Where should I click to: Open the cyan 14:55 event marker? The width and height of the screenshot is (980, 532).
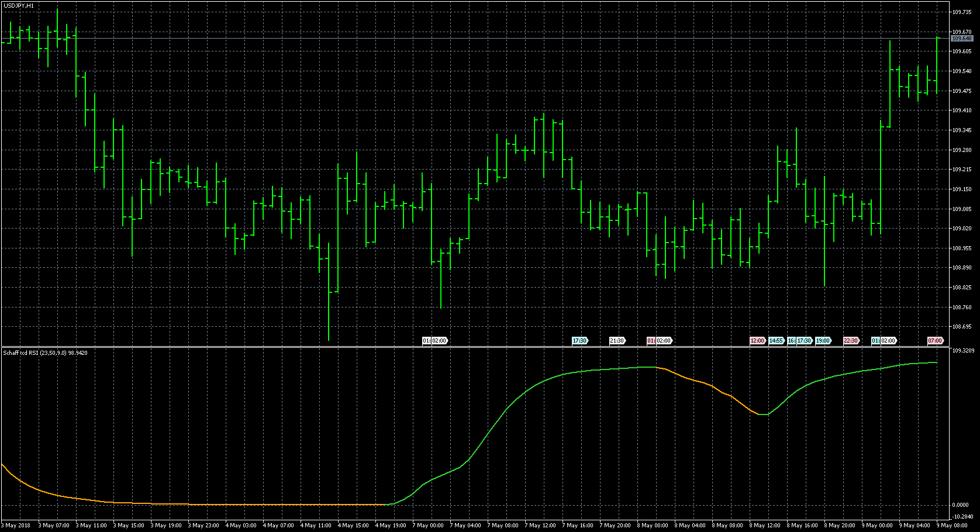click(x=776, y=341)
